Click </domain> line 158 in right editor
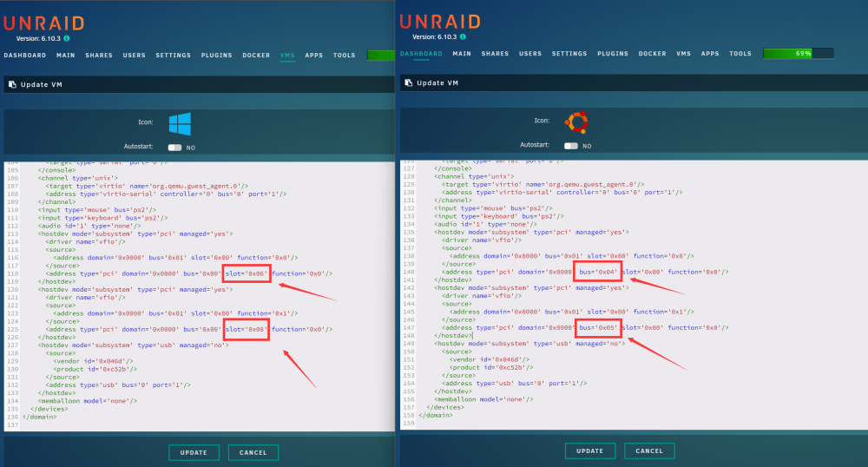 coord(436,416)
